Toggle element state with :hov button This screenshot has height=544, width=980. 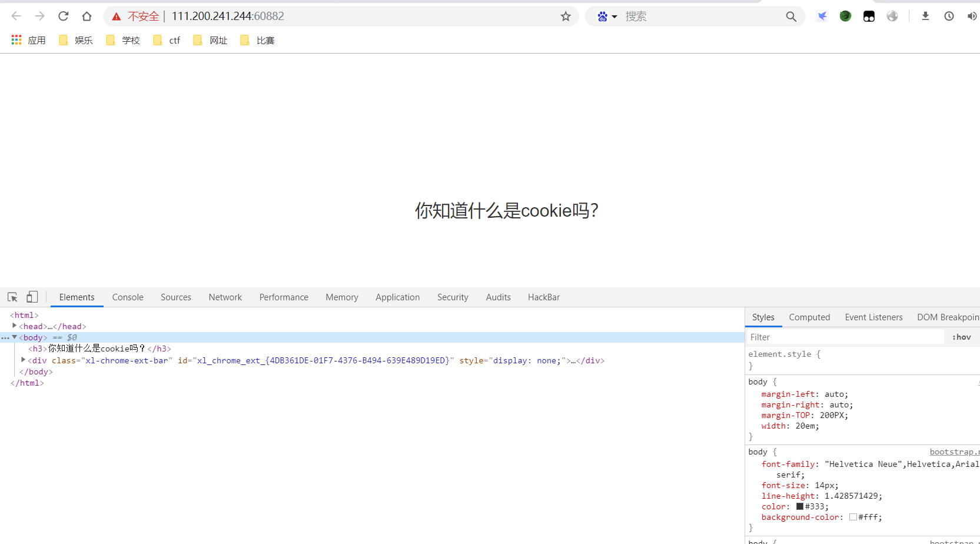(961, 336)
